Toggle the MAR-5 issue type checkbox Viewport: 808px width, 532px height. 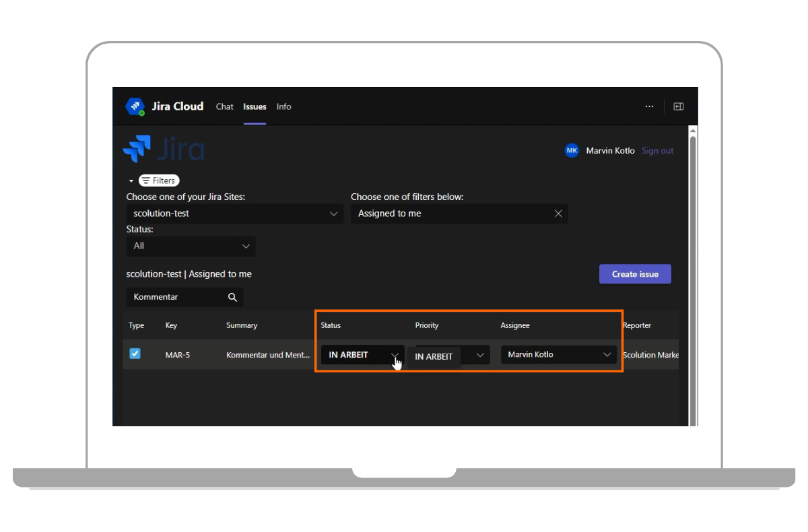pyautogui.click(x=135, y=354)
